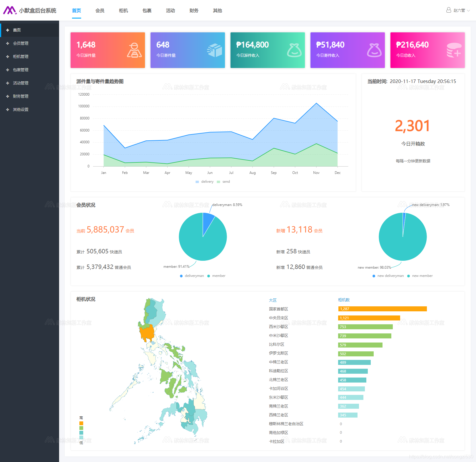Open the 活动 top tab
The image size is (476, 462).
[x=171, y=11]
